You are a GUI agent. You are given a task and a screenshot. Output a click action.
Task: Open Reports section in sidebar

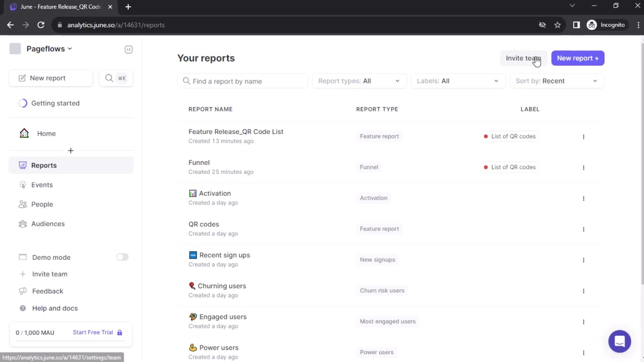tap(71, 165)
